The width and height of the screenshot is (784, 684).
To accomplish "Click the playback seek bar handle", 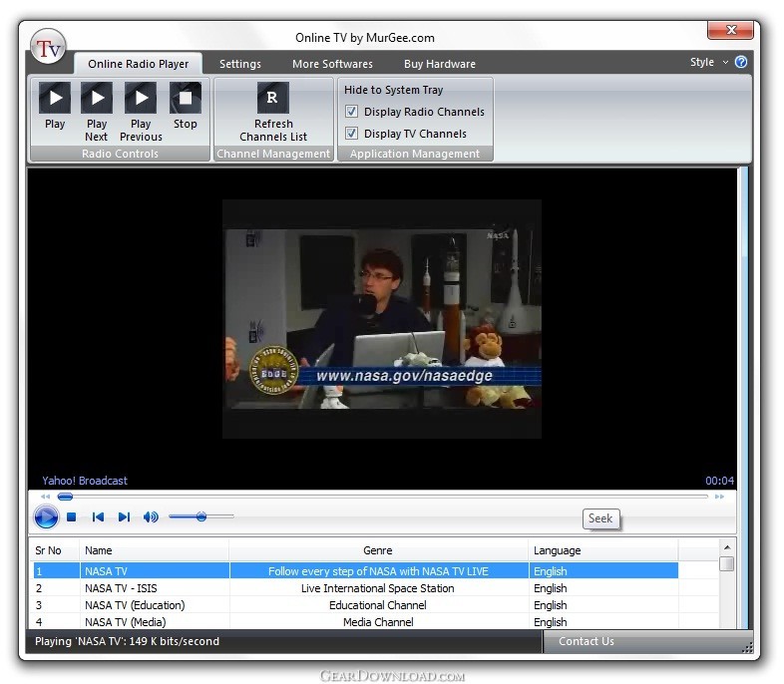I will coord(65,497).
